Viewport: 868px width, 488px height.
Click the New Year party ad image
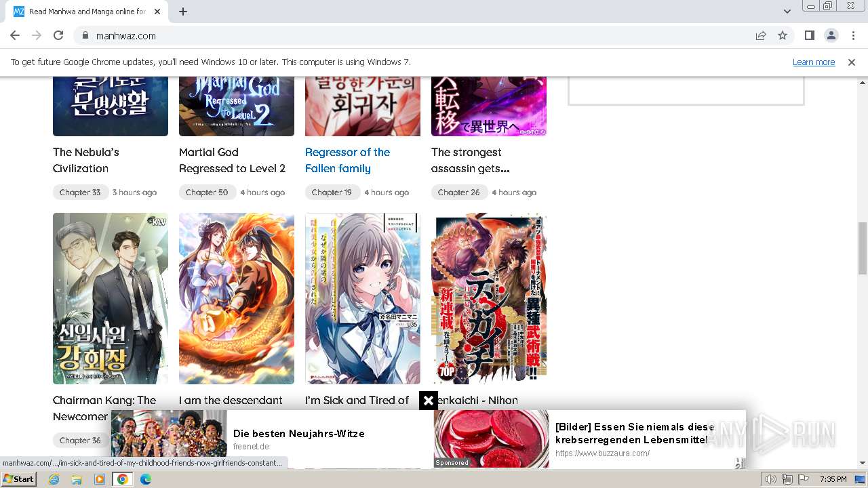pyautogui.click(x=169, y=434)
